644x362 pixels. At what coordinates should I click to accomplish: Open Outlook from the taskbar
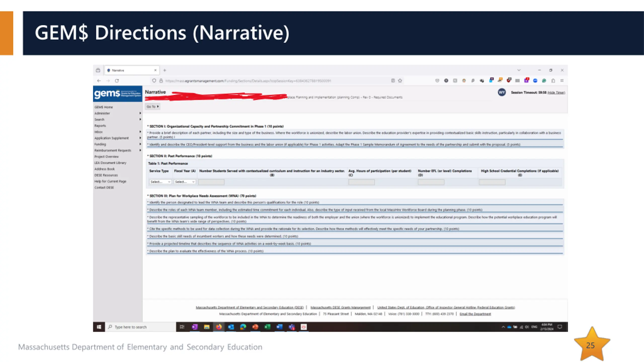(x=231, y=327)
